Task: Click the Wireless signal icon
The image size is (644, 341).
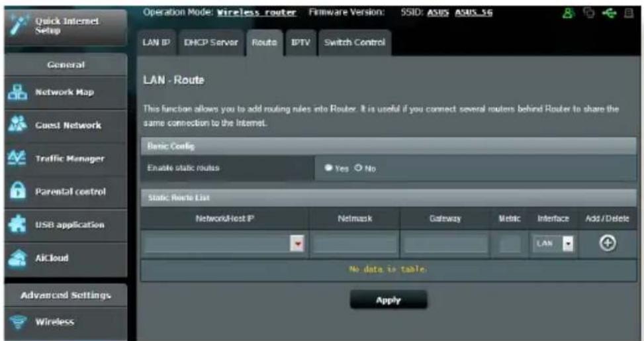Action: click(x=17, y=322)
